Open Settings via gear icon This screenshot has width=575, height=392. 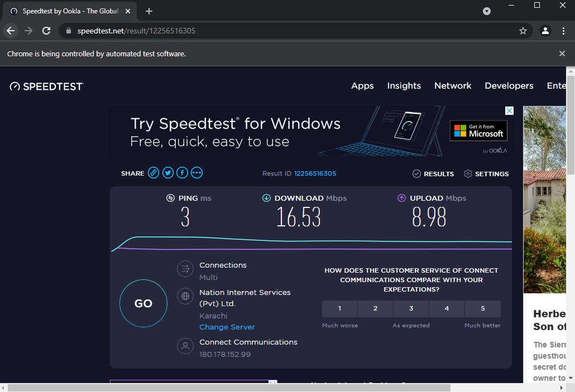[468, 173]
